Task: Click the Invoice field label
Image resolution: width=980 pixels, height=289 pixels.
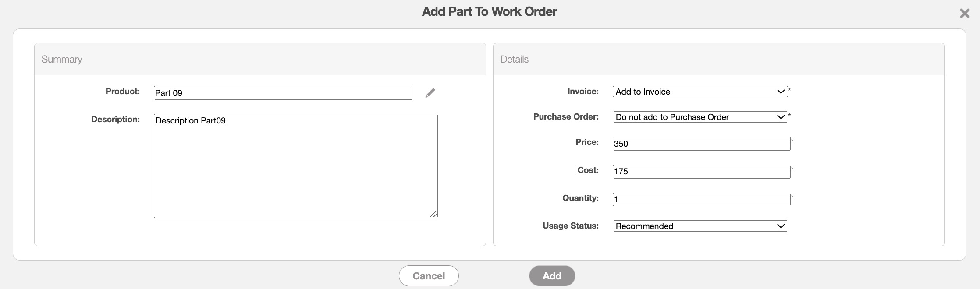Action: click(582, 92)
